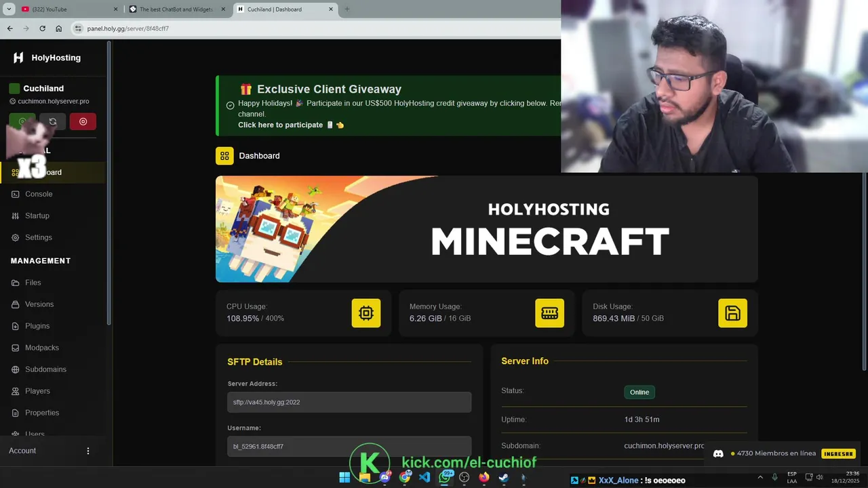
Task: Select the SFTP Server Address field
Action: pyautogui.click(x=349, y=402)
